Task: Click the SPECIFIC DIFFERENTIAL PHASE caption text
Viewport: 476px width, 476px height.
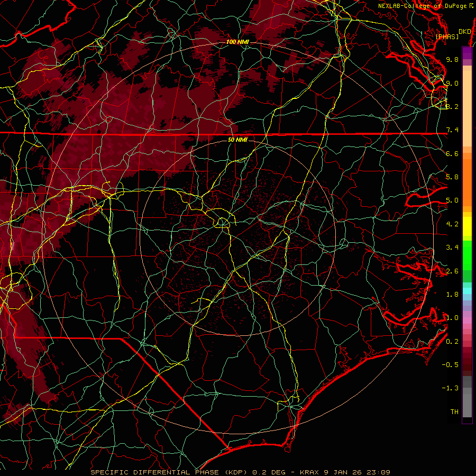Action: coord(154,472)
